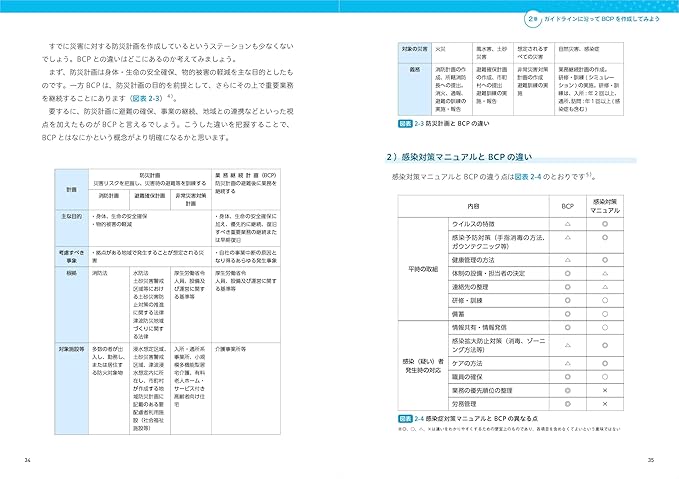Click the "ケアの方法" row label
The height and width of the screenshot is (479, 679).
click(467, 363)
